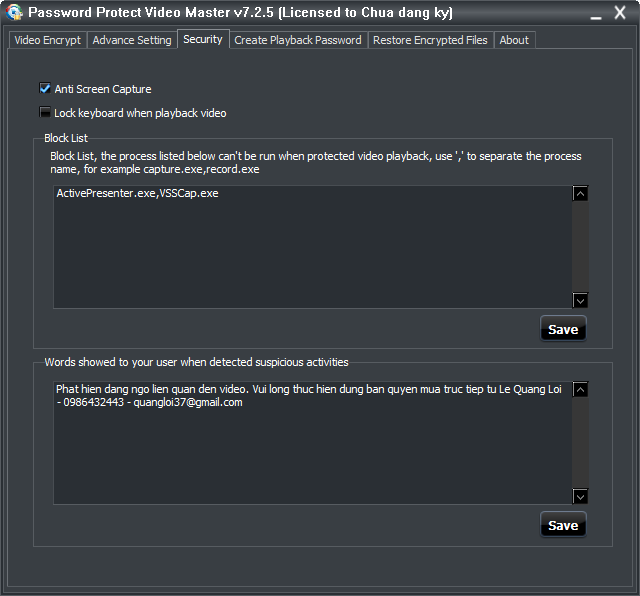Click inside the warning words text area
Viewport: 640px width, 596px height.
point(312,450)
